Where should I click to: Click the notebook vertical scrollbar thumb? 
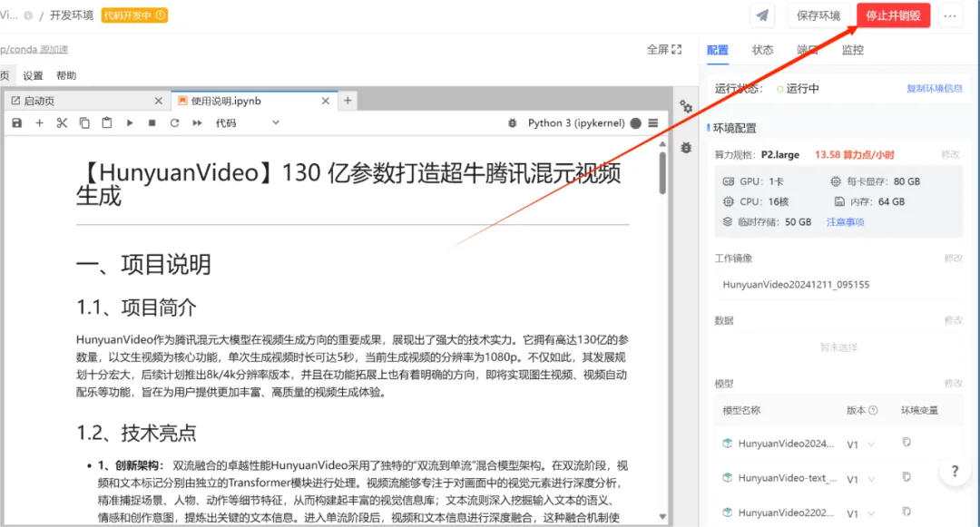[662, 172]
